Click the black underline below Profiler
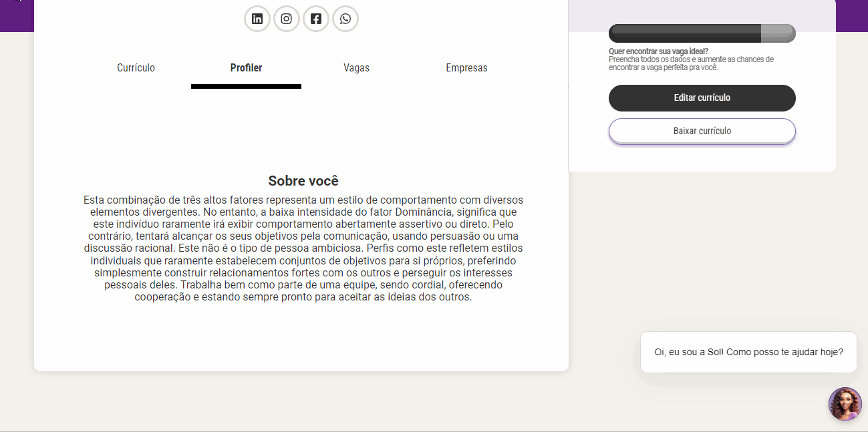The height and width of the screenshot is (432, 868). tap(246, 86)
